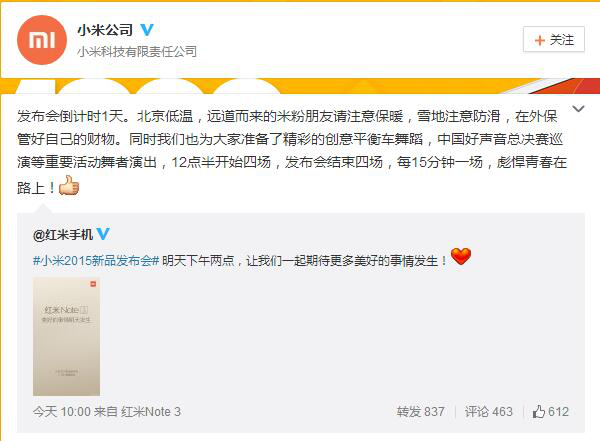Click the main post text paragraph

tap(292, 151)
